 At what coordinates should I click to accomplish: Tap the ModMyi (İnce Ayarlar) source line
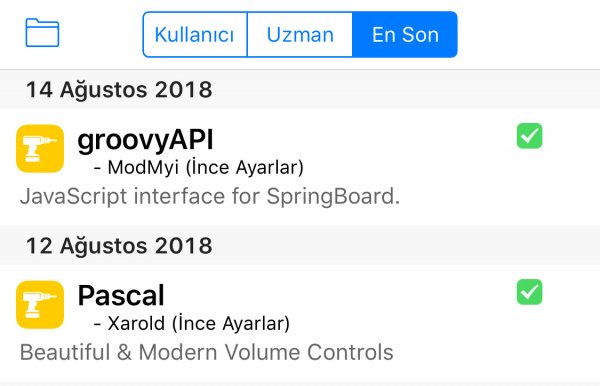199,168
